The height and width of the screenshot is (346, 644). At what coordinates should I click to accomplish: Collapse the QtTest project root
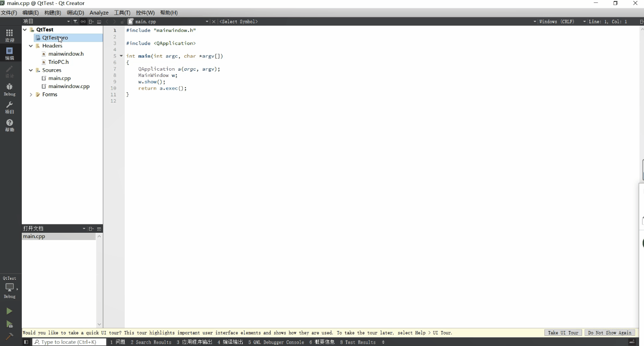[25, 30]
